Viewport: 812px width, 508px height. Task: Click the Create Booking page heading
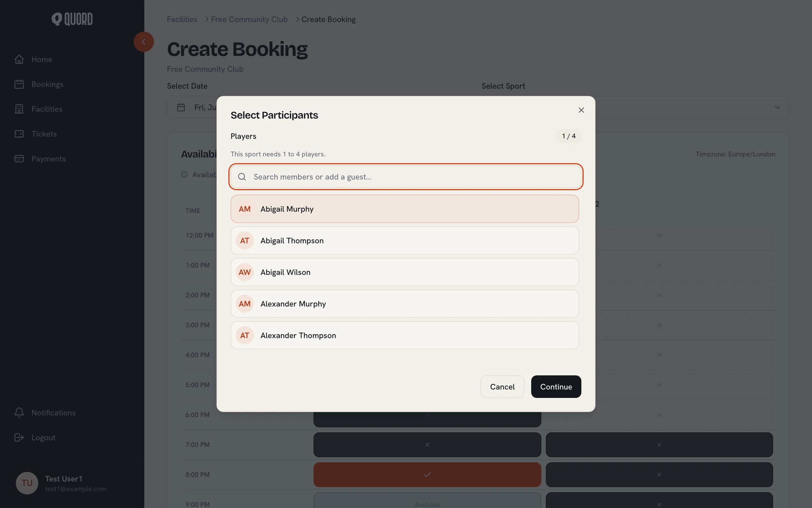(x=237, y=49)
